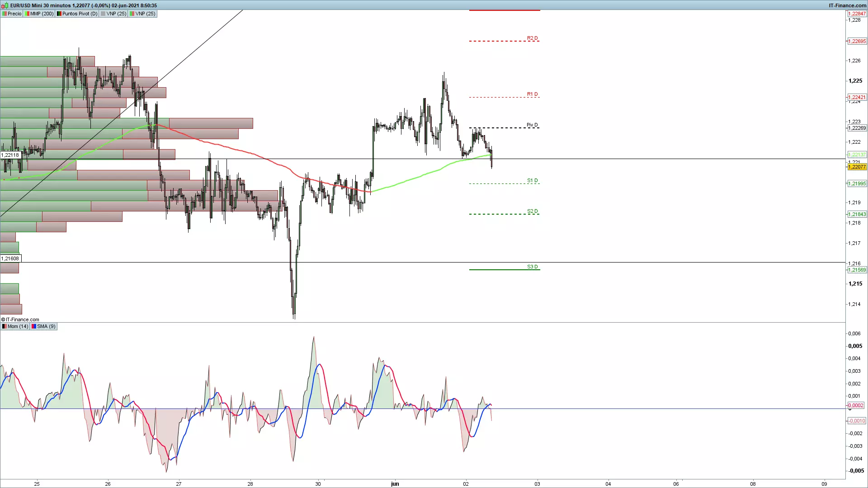Select the 1,21608 horizontal line label
Viewport: 868px width, 488px height.
(10, 258)
